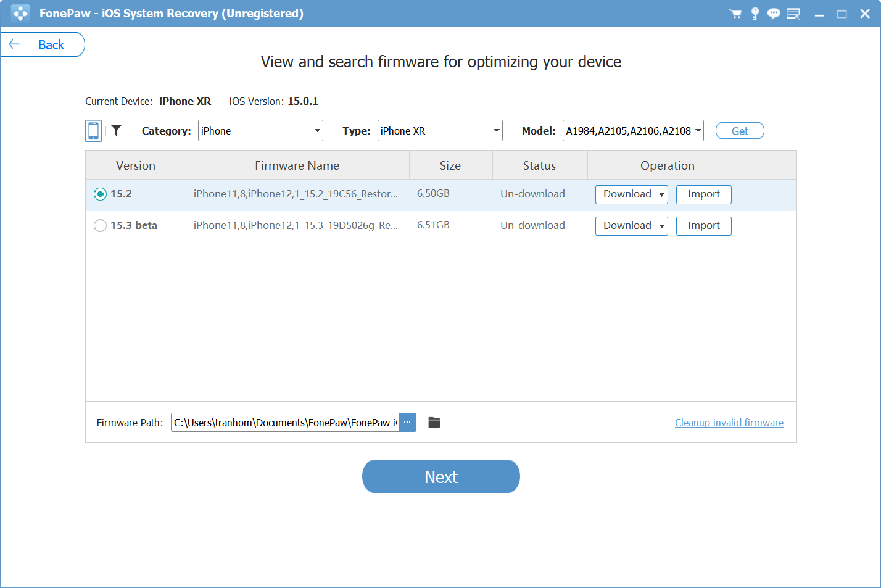
Task: Click the Get button
Action: (740, 131)
